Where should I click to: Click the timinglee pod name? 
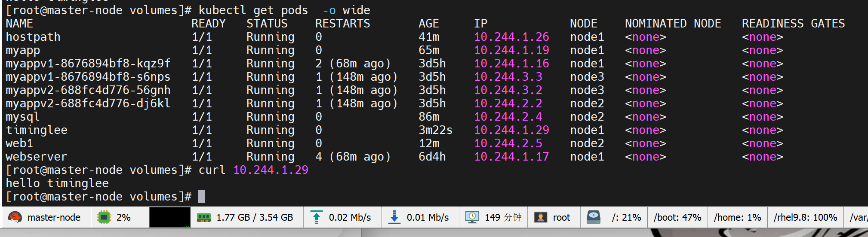click(x=37, y=130)
